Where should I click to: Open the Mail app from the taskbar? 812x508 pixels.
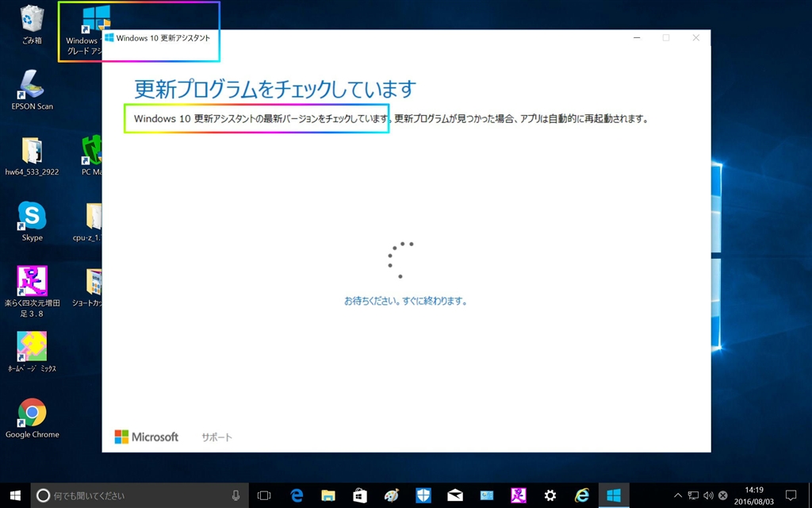coord(455,495)
